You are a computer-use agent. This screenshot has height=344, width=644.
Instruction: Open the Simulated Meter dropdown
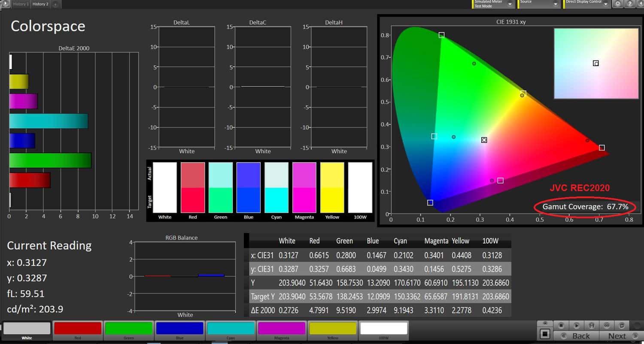coord(493,4)
